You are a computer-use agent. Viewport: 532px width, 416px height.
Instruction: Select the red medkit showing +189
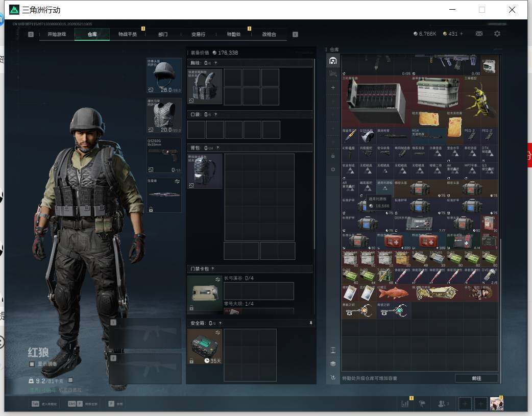click(428, 241)
